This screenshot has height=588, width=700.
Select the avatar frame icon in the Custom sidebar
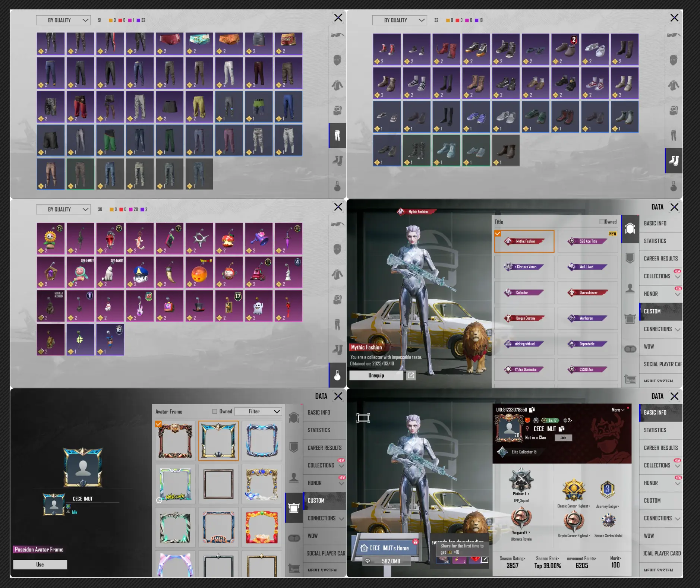[x=294, y=508]
